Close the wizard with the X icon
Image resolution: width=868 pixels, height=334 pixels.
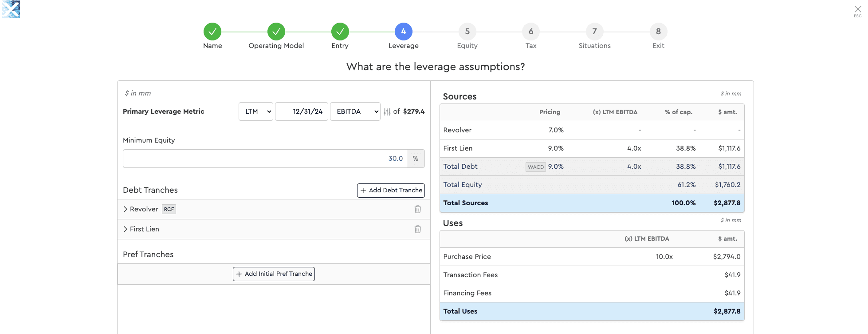(x=857, y=9)
